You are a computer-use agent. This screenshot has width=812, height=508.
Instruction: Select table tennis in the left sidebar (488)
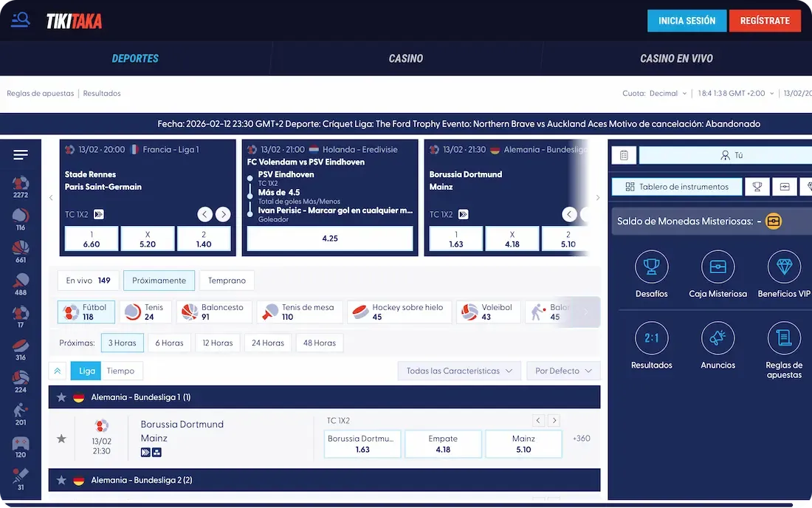coord(21,285)
